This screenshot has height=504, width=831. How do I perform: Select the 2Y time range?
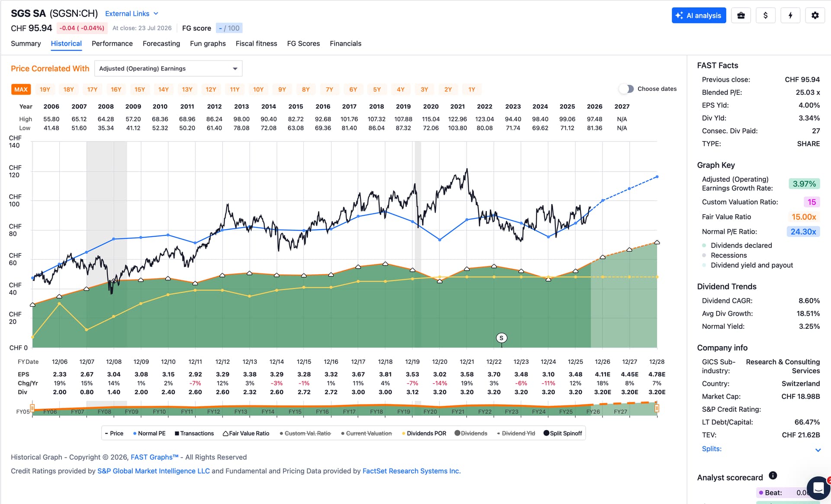[x=448, y=90]
